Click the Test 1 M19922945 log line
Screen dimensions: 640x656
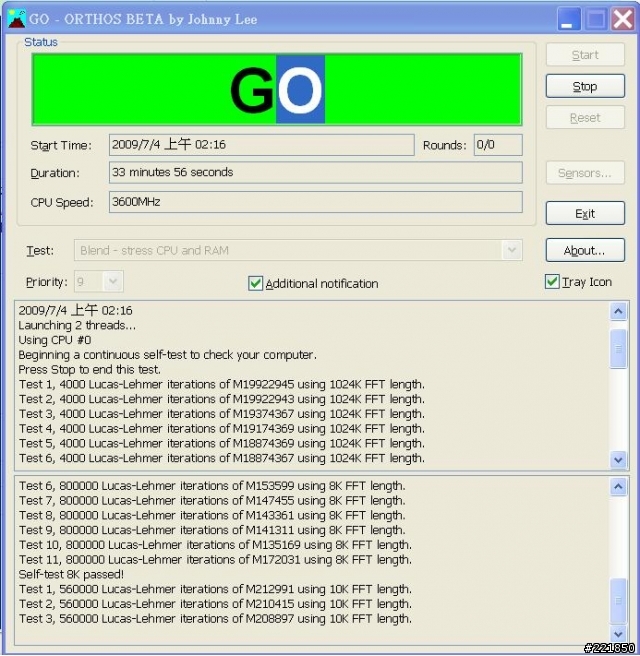(222, 384)
